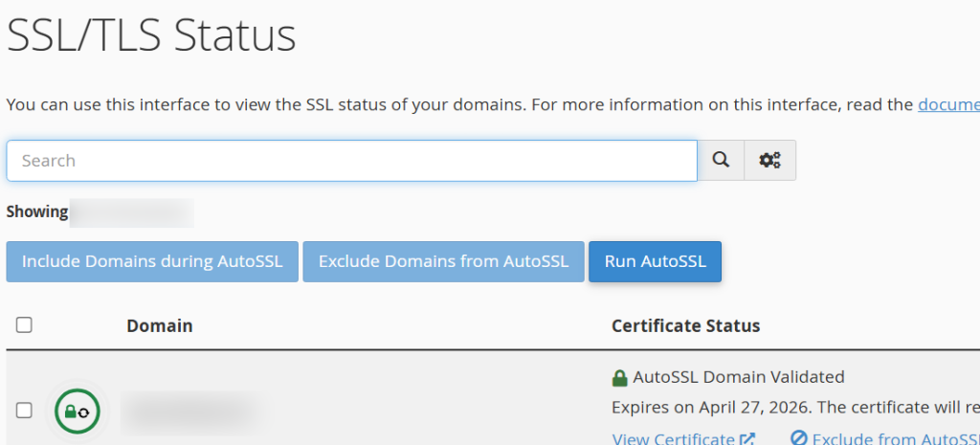Click the green lock AutoSSL status icon
The image size is (980, 445).
click(78, 412)
